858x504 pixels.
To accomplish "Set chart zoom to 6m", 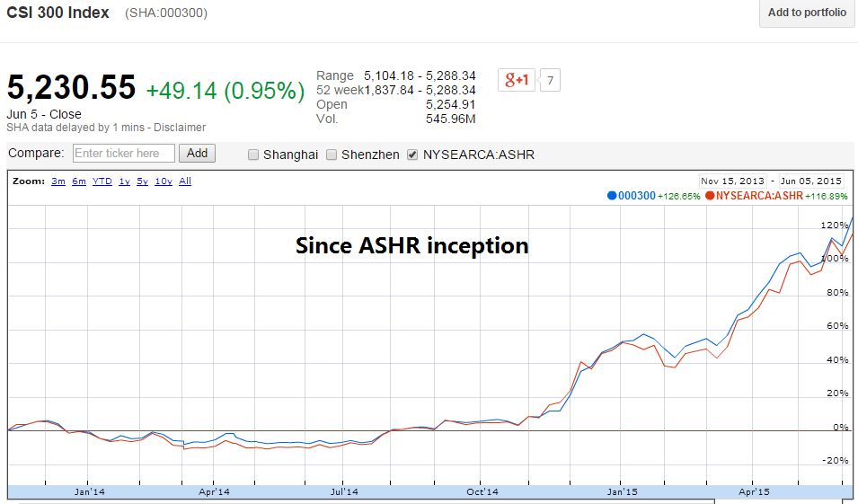I will pos(79,181).
